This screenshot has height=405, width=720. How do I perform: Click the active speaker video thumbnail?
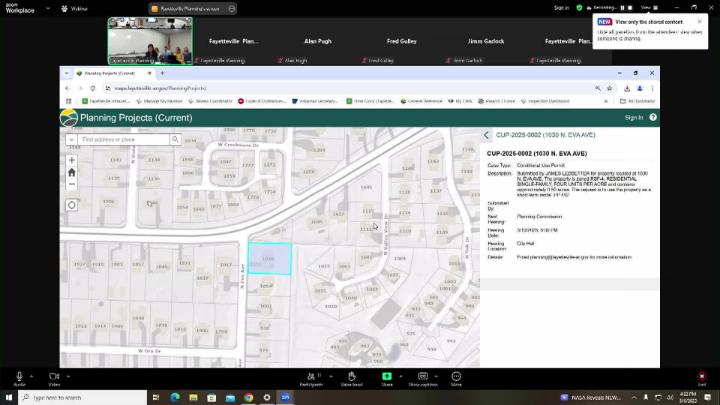(x=150, y=41)
